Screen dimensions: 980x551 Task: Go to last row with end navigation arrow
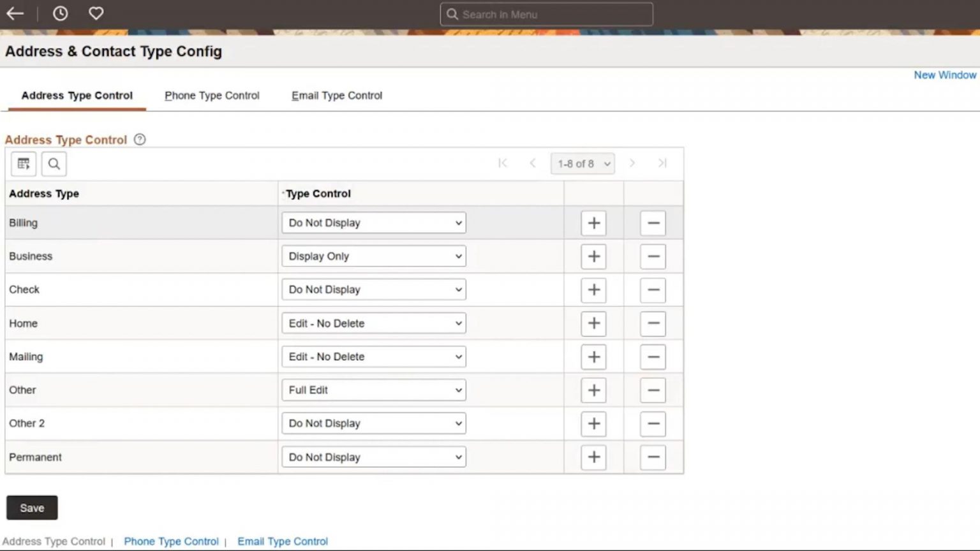(662, 163)
